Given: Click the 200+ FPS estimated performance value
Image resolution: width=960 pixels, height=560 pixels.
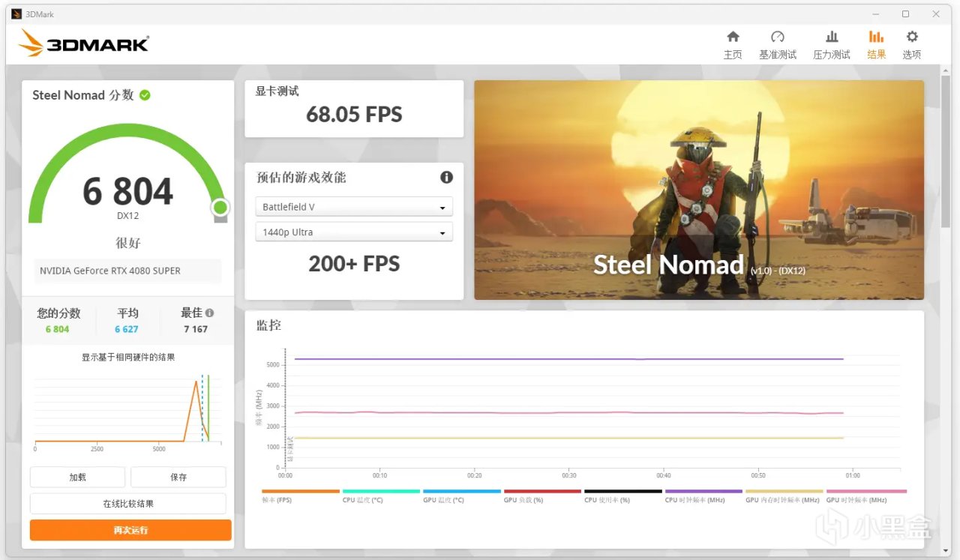Looking at the screenshot, I should click(354, 264).
